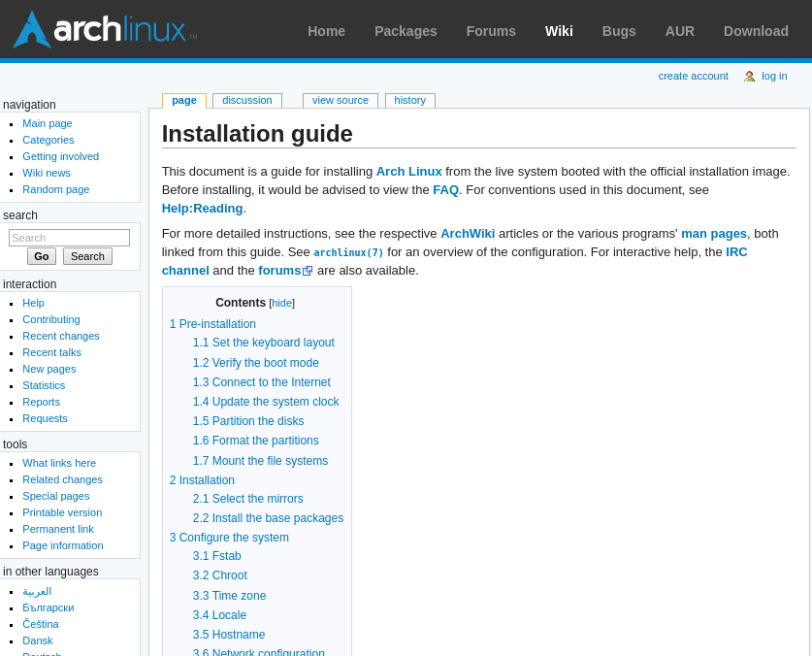Focus the wiki Search input field

tap(69, 238)
